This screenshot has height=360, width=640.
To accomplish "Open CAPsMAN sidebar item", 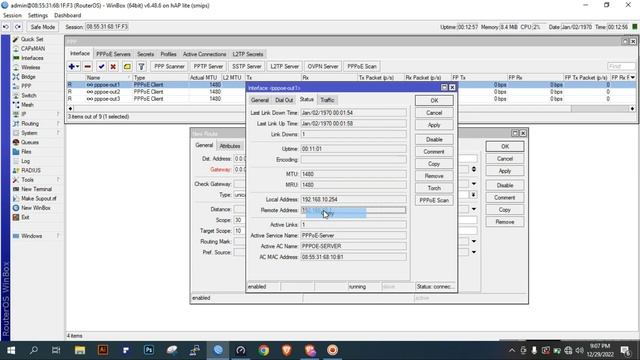I will coord(33,49).
